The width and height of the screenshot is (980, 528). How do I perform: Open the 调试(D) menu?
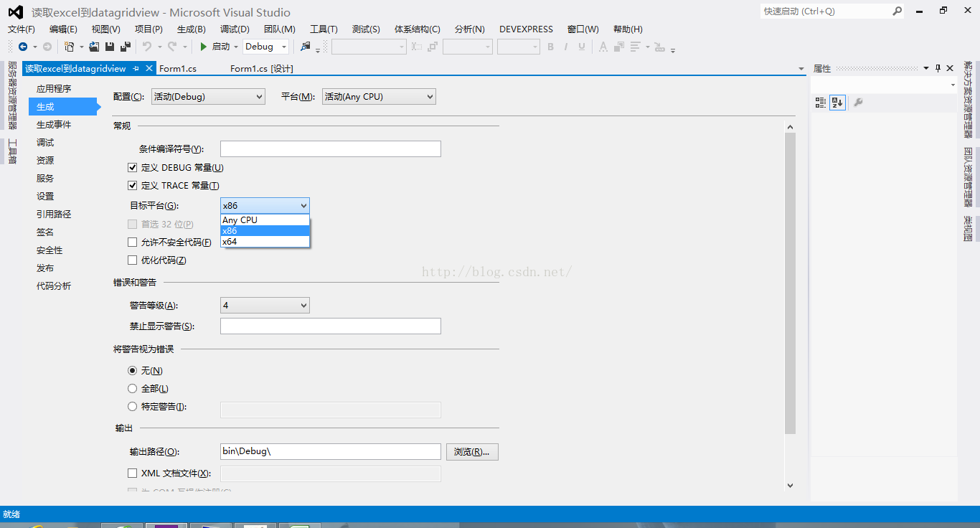click(x=235, y=29)
